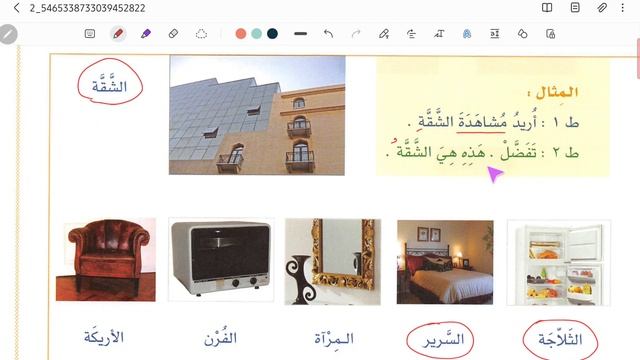Click the circled word الثَّلاَّجَة
640x360 pixels.
[560, 340]
